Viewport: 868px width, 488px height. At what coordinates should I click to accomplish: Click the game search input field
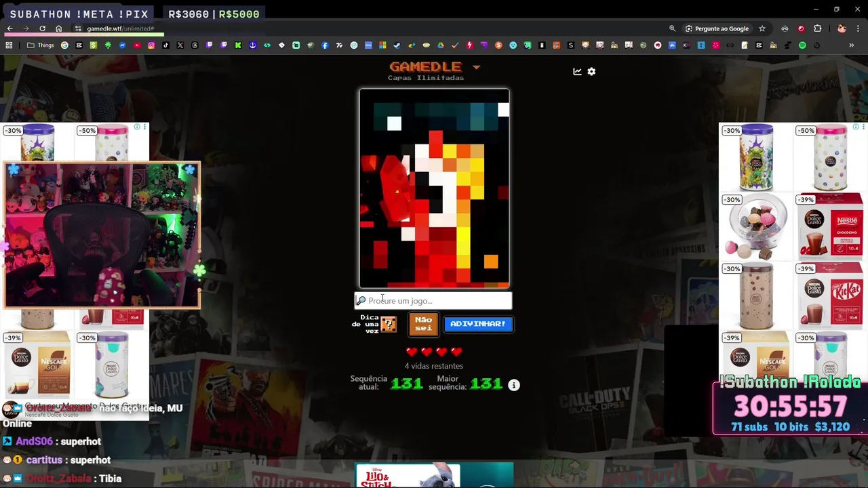point(433,300)
